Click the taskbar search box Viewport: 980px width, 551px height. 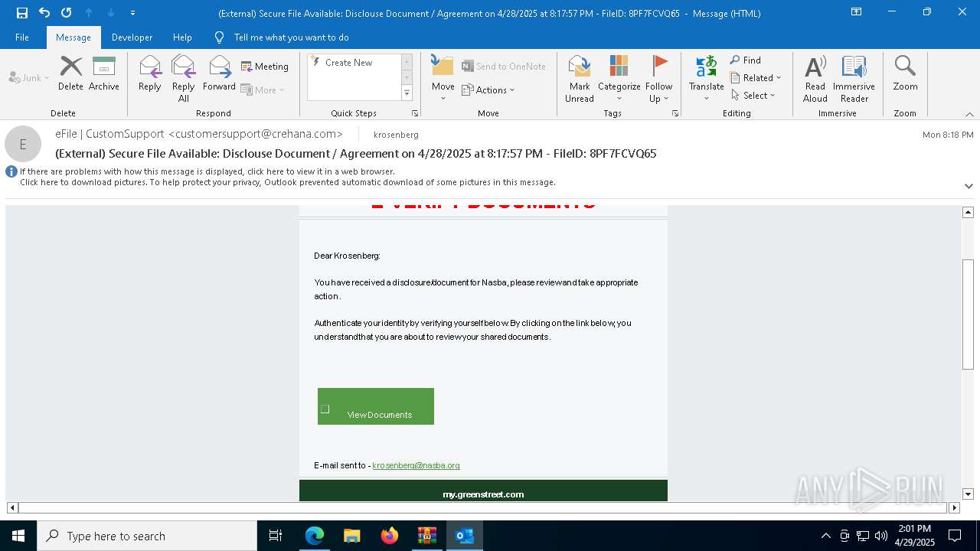point(147,536)
